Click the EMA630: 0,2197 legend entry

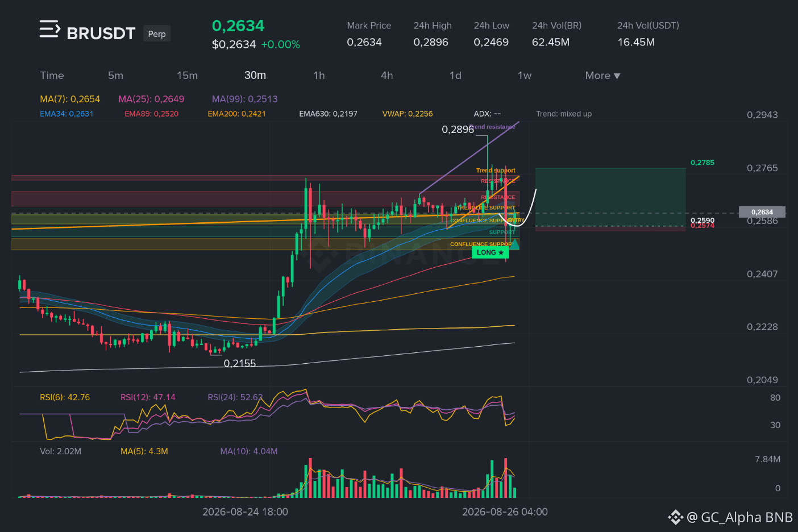coord(329,114)
